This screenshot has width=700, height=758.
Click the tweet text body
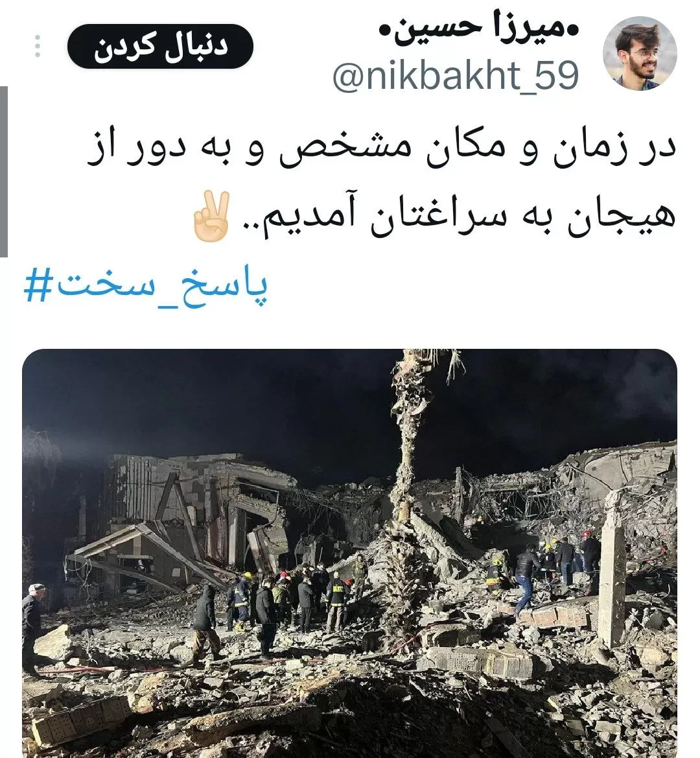click(x=380, y=188)
